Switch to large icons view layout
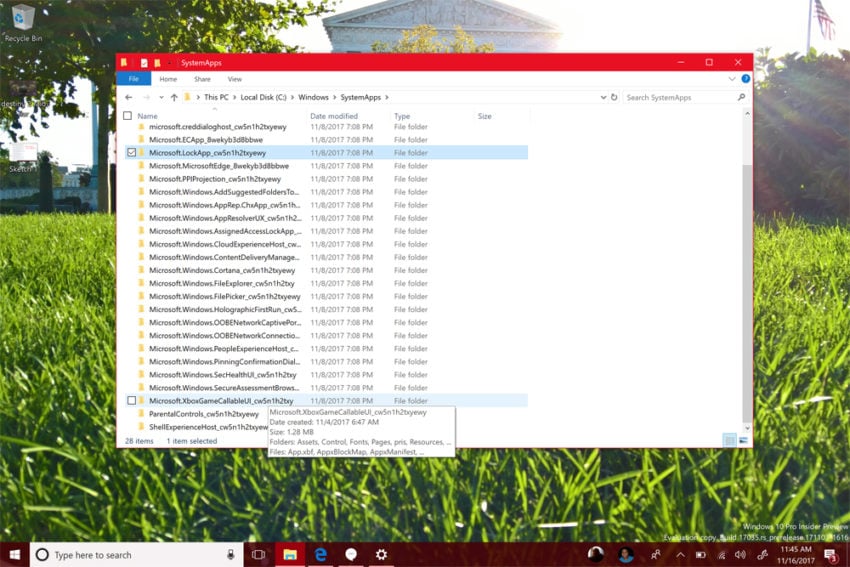This screenshot has width=850, height=567. click(x=743, y=440)
